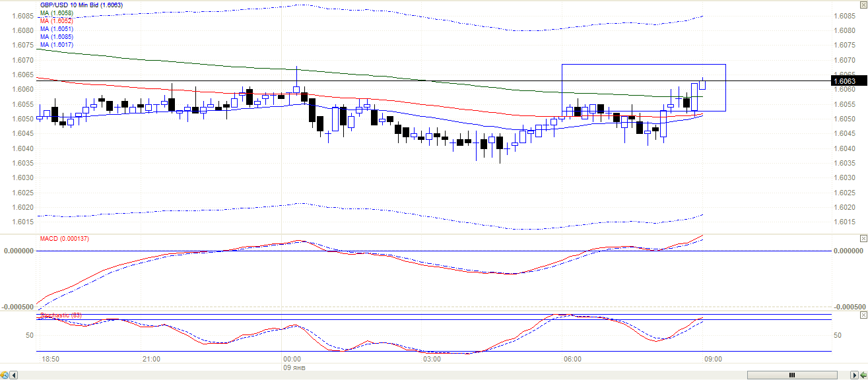This screenshot has width=868, height=380.
Task: Click the red MA (1.6052) legend label
Action: pos(56,21)
